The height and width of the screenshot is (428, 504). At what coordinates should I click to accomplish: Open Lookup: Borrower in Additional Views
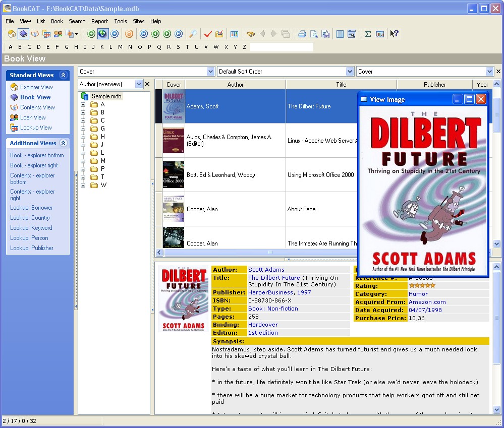[31, 208]
